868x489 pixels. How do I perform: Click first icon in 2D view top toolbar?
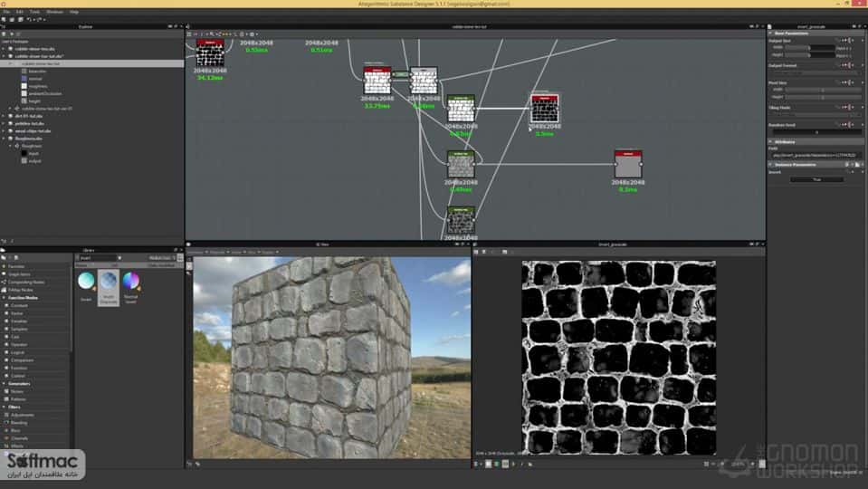click(476, 252)
